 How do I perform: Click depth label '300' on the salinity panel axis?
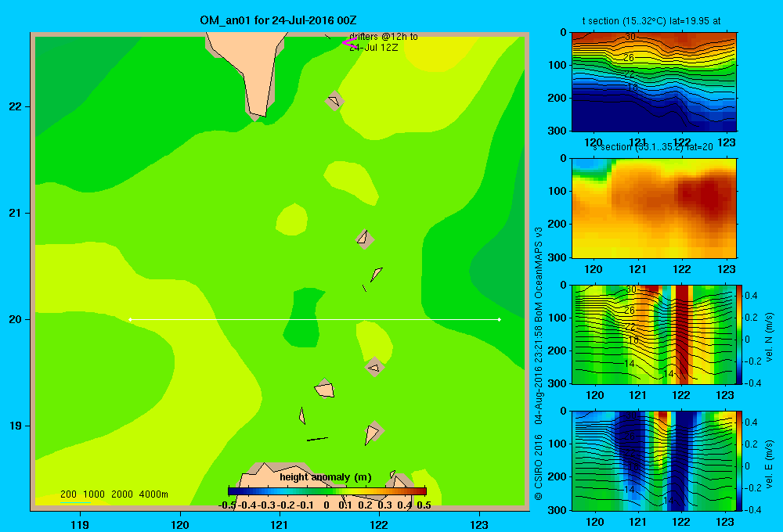pyautogui.click(x=557, y=257)
